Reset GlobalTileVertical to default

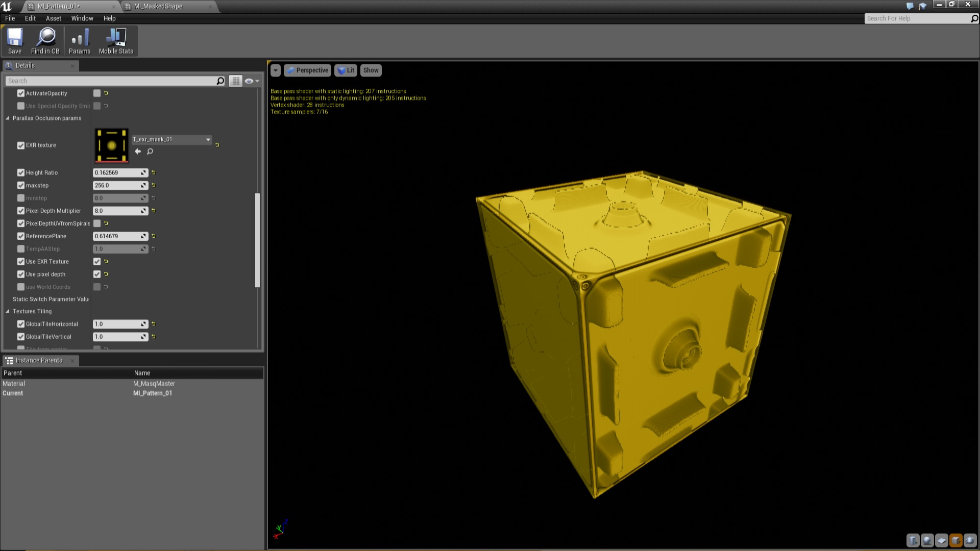tap(153, 337)
